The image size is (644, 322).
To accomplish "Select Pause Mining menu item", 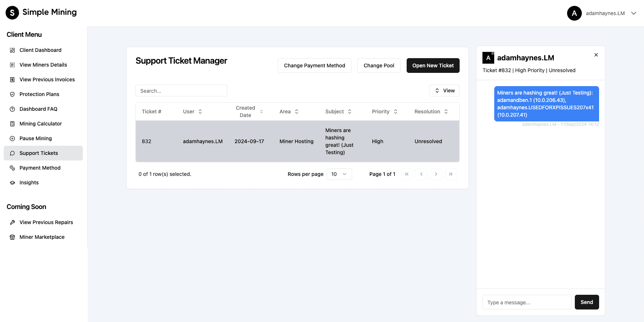I will 43,138.
